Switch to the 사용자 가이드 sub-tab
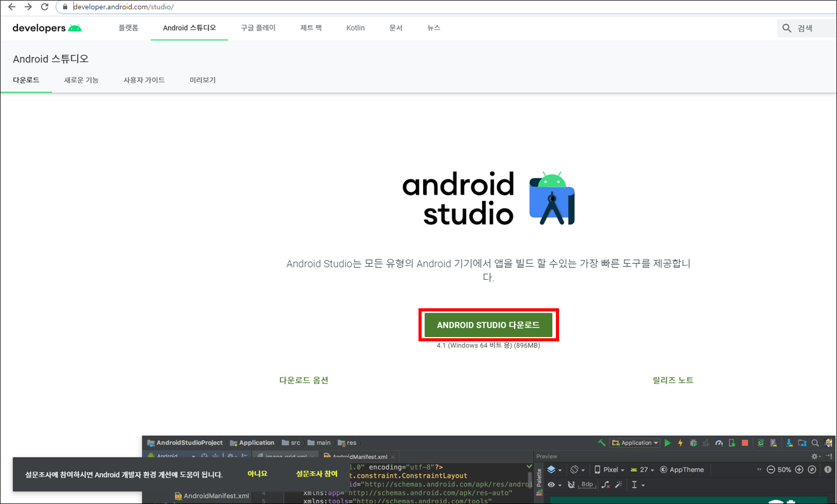This screenshot has height=504, width=837. click(144, 80)
